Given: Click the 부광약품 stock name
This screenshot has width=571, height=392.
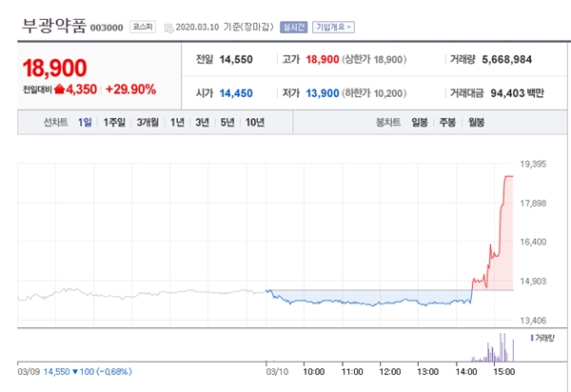Looking at the screenshot, I should coord(54,26).
